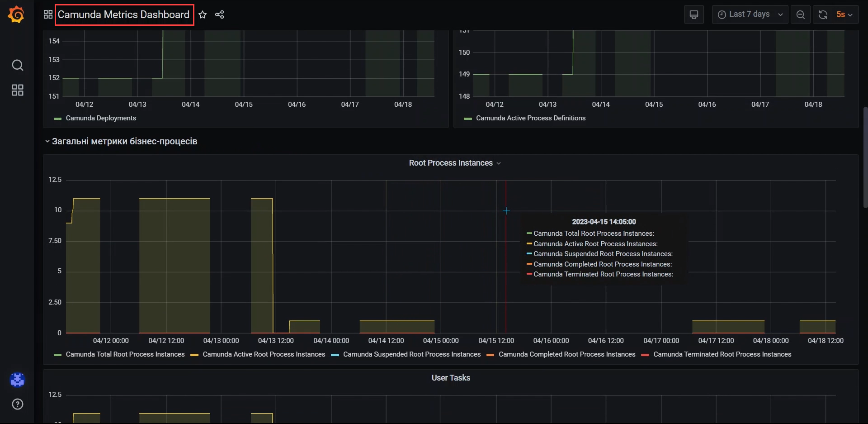Toggle Camunda Deployments legend series
This screenshot has height=424, width=868.
pos(101,118)
